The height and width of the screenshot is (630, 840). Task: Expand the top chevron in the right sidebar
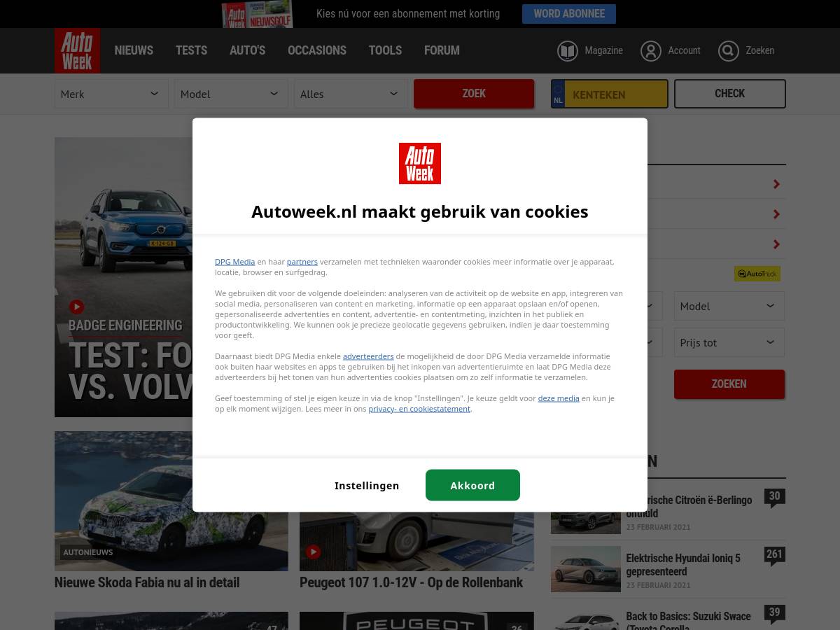click(x=776, y=183)
